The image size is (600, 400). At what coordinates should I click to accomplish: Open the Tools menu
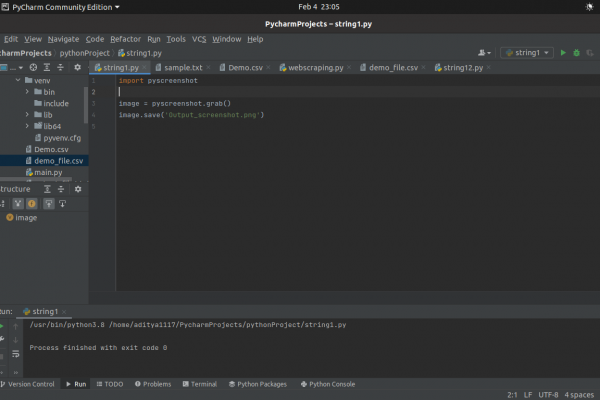(x=176, y=39)
